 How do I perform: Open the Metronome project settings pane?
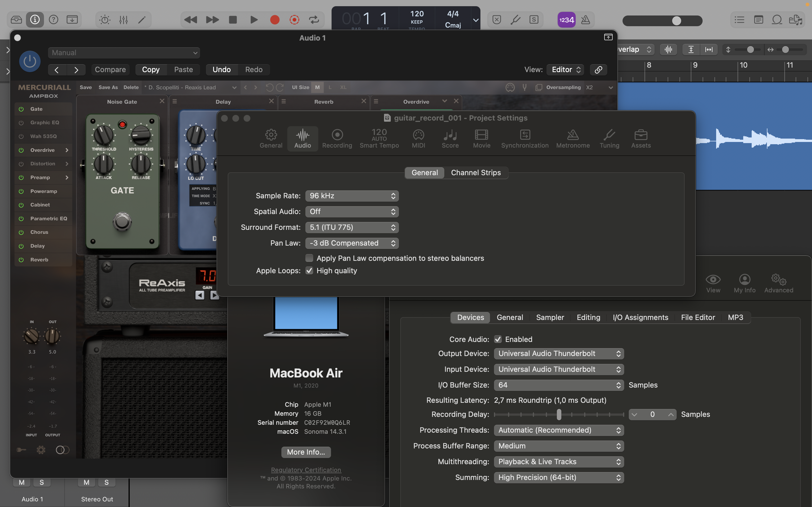(573, 139)
